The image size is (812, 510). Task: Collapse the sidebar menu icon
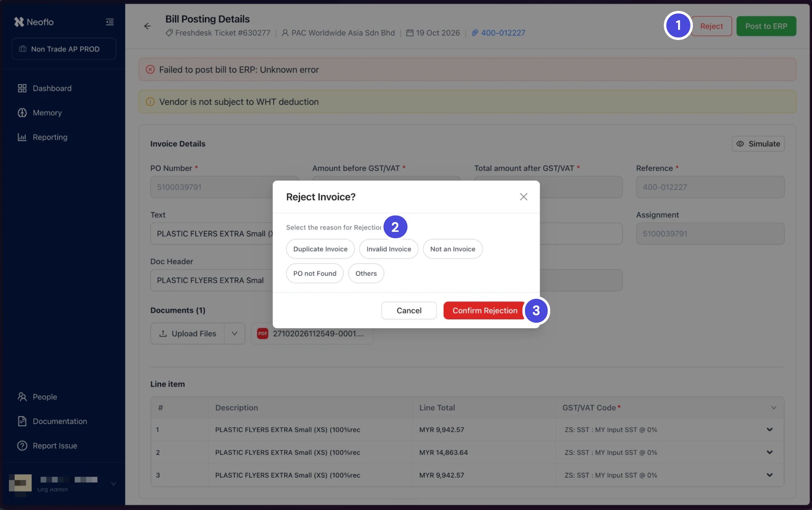coord(110,22)
